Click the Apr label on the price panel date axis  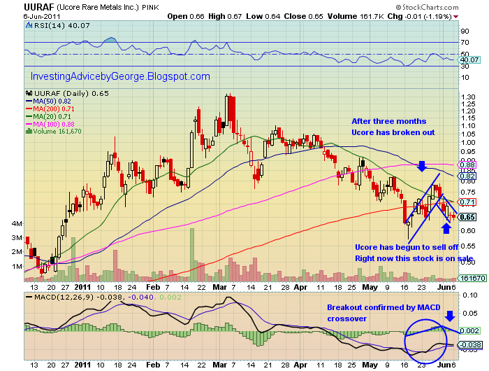pyautogui.click(x=300, y=287)
